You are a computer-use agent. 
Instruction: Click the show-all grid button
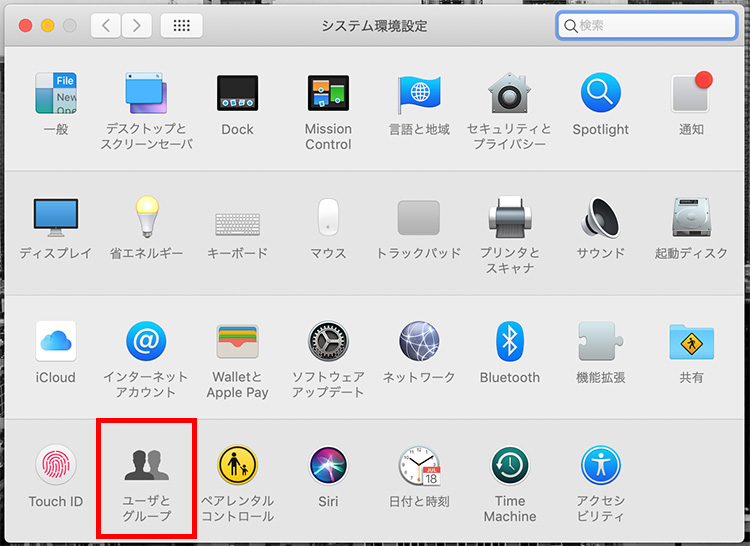click(x=181, y=25)
